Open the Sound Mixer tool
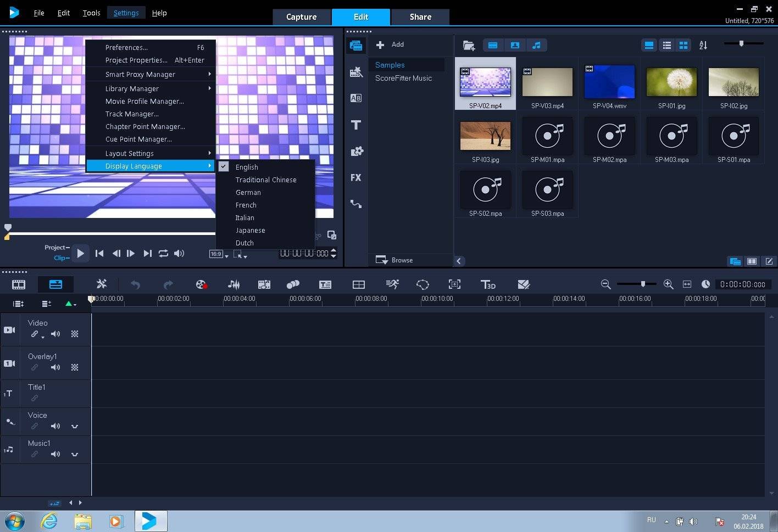This screenshot has width=778, height=532. click(234, 284)
